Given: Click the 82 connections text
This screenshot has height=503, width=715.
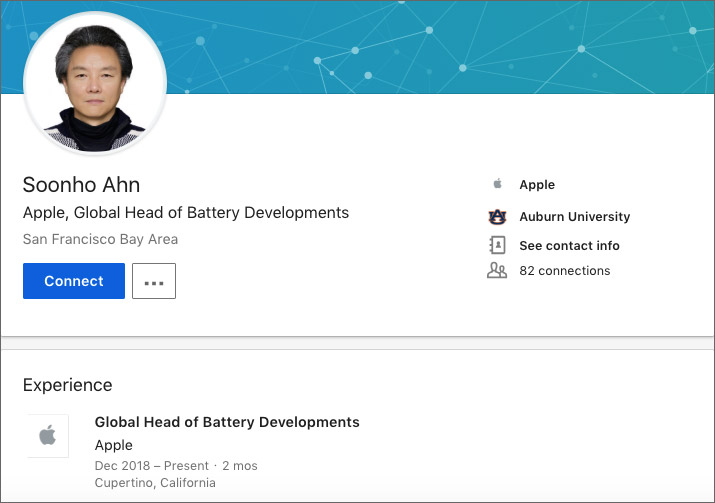Looking at the screenshot, I should click(565, 271).
